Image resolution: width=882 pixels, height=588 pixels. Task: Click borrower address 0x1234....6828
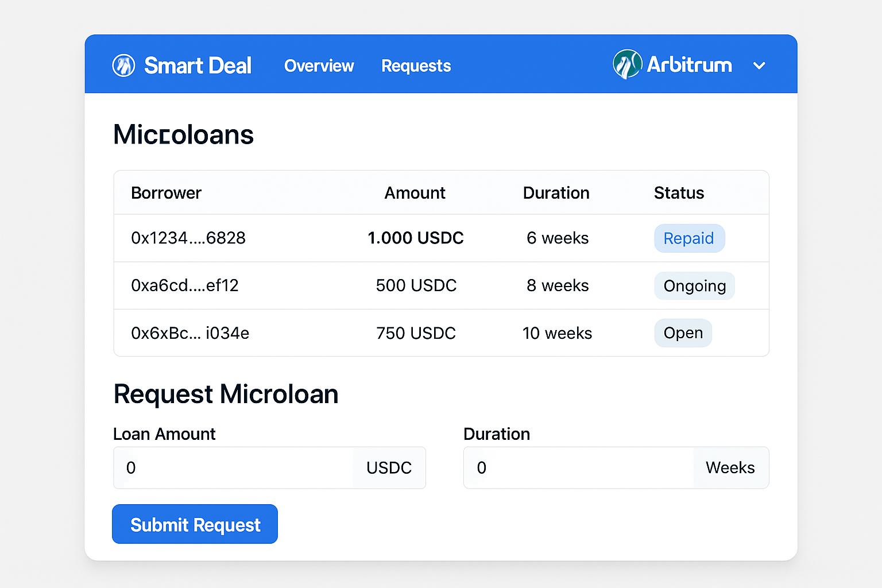point(188,238)
